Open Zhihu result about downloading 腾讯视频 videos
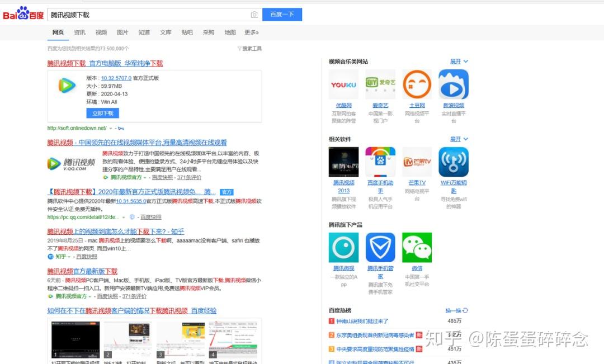The image size is (604, 364). coord(116,231)
